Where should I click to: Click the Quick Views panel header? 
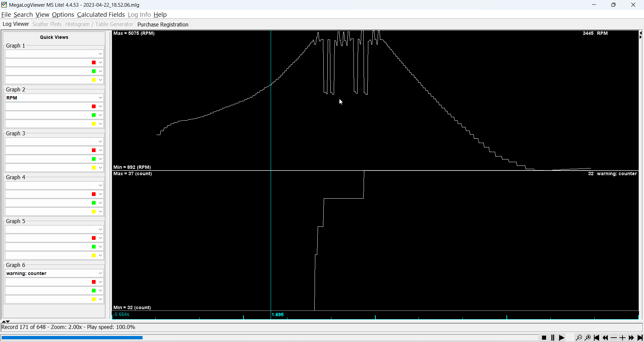54,37
